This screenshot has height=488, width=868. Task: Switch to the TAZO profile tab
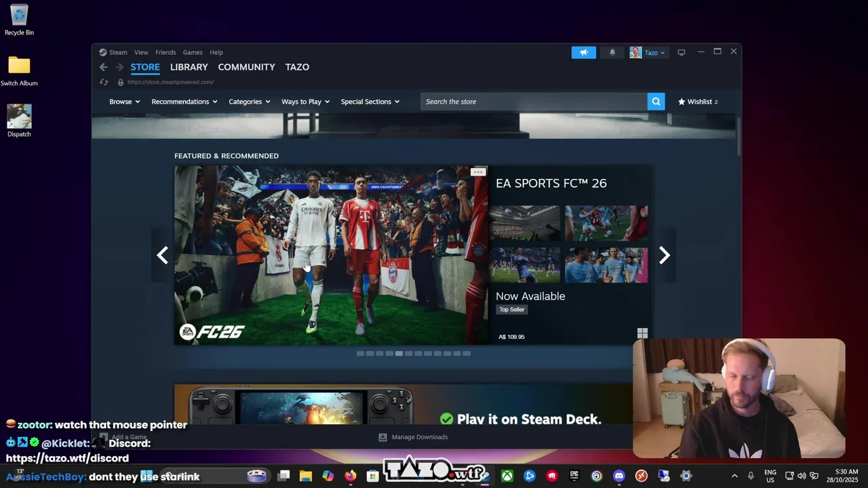point(297,67)
